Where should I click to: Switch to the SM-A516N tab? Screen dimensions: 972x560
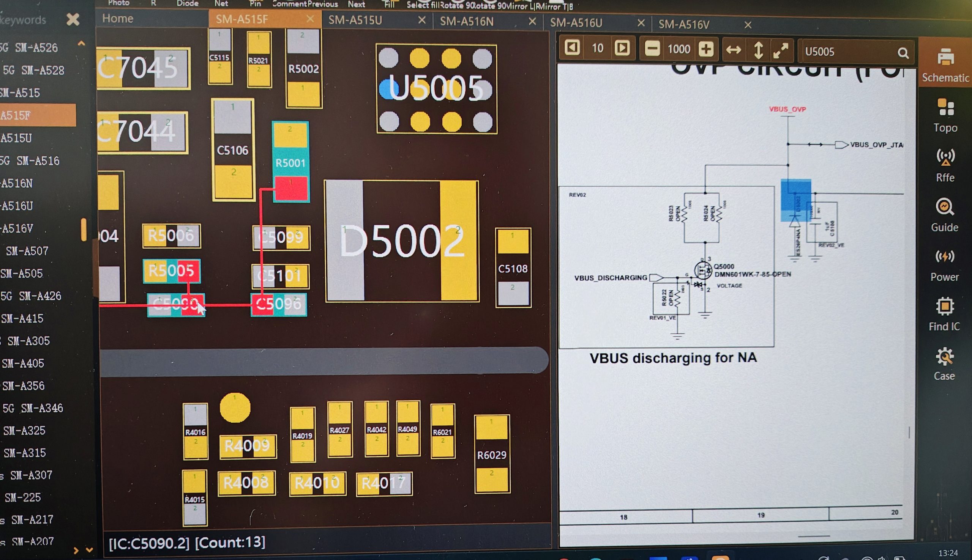click(467, 22)
